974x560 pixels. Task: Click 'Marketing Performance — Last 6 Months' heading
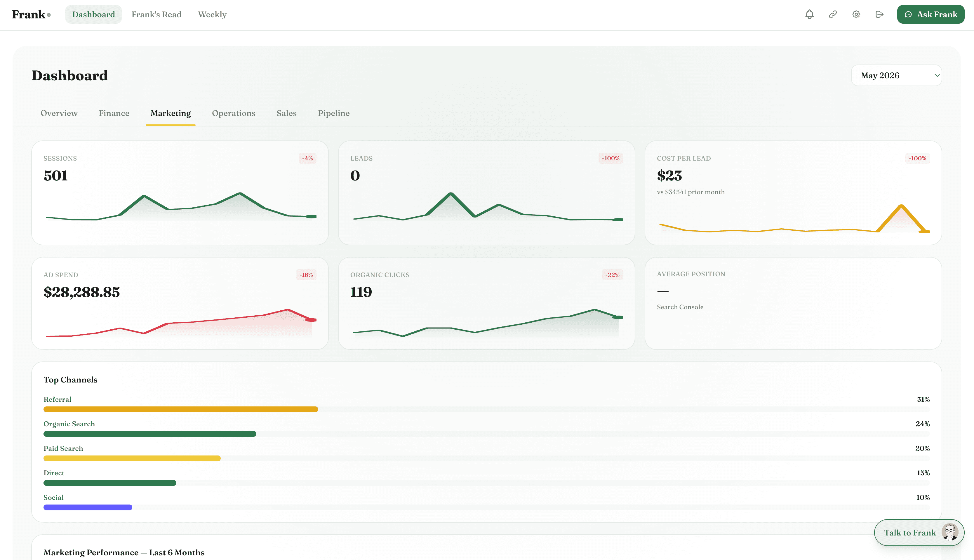pyautogui.click(x=124, y=552)
